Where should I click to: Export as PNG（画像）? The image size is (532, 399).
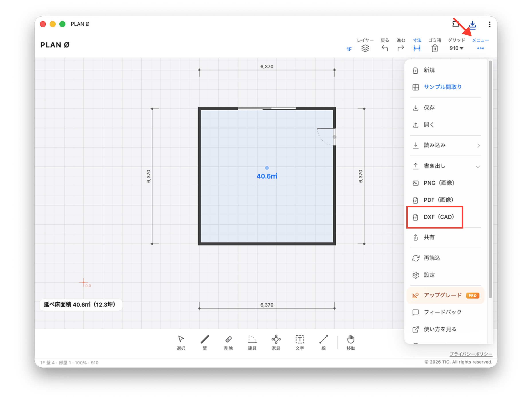pos(445,183)
